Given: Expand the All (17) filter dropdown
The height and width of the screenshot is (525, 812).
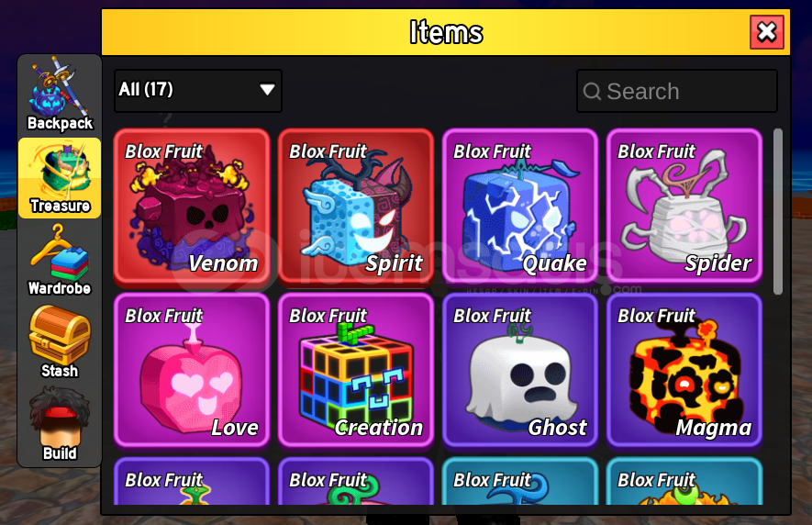Looking at the screenshot, I should point(198,91).
